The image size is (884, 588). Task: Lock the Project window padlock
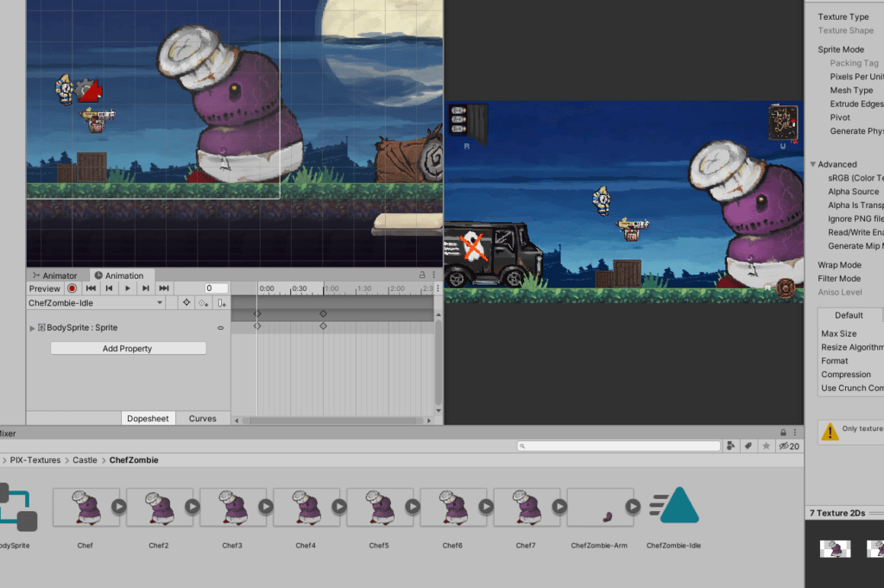[783, 433]
